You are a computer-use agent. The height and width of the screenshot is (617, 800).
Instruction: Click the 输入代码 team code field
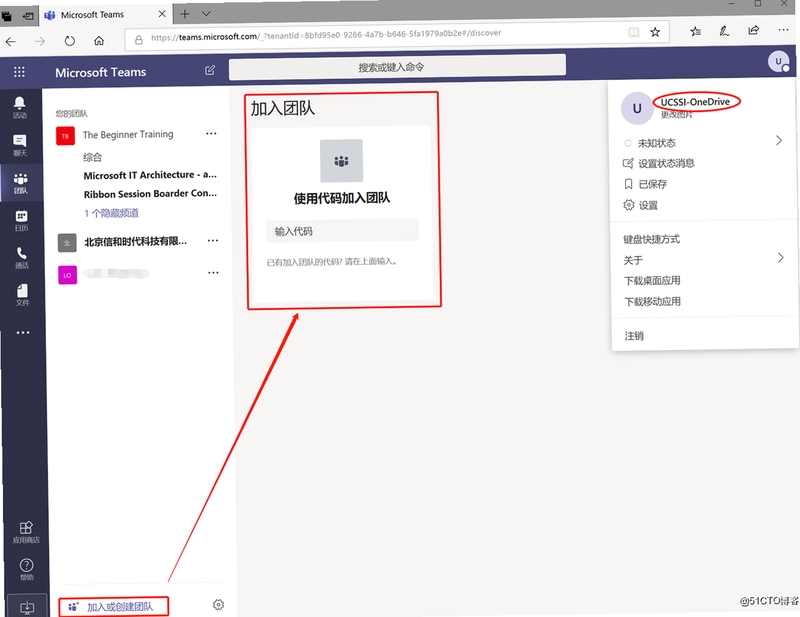click(x=342, y=231)
